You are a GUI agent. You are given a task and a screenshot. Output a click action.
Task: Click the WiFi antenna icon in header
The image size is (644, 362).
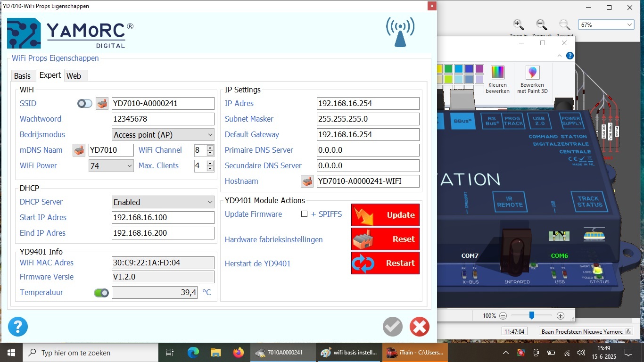(400, 32)
